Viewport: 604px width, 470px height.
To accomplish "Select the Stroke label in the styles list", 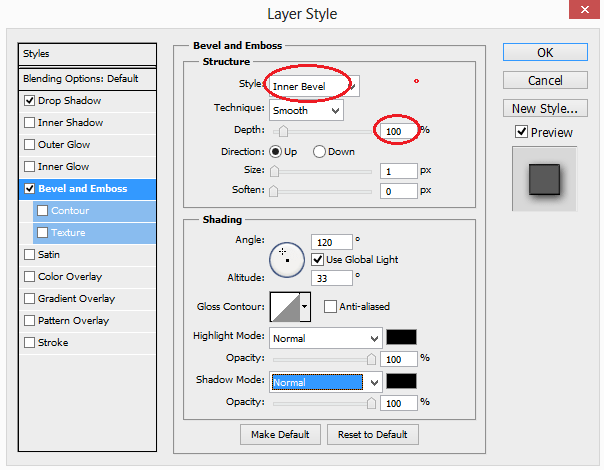I will [x=53, y=342].
